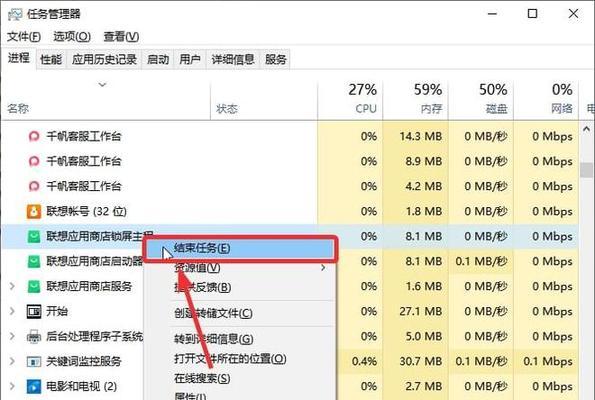Select the 关键词监控服务 icon
595x400 pixels.
tap(34, 361)
